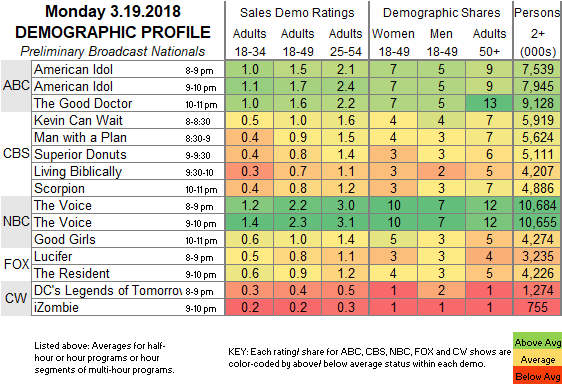Click the Above Avg green legend swatch

pyautogui.click(x=537, y=342)
